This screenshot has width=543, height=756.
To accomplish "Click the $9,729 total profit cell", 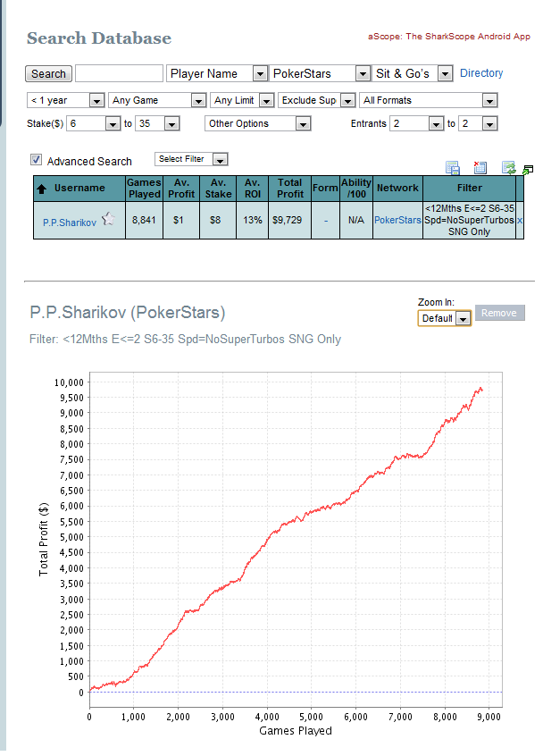I will click(x=289, y=220).
